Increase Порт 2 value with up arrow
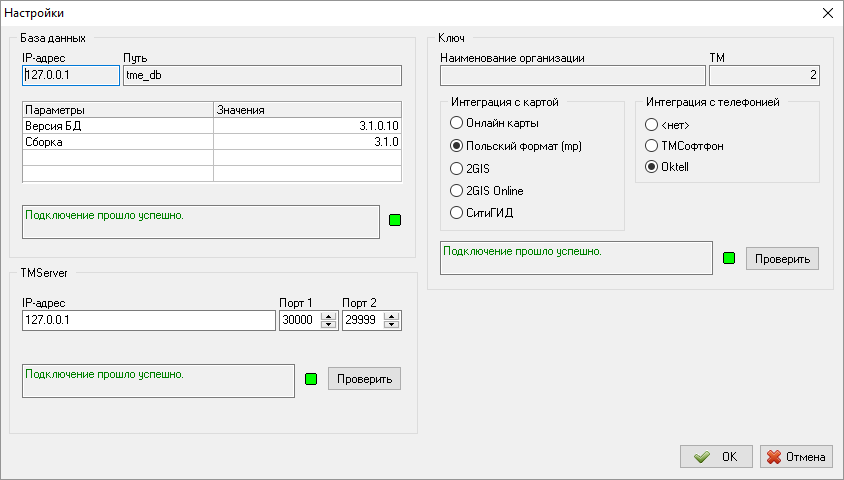 [x=391, y=316]
